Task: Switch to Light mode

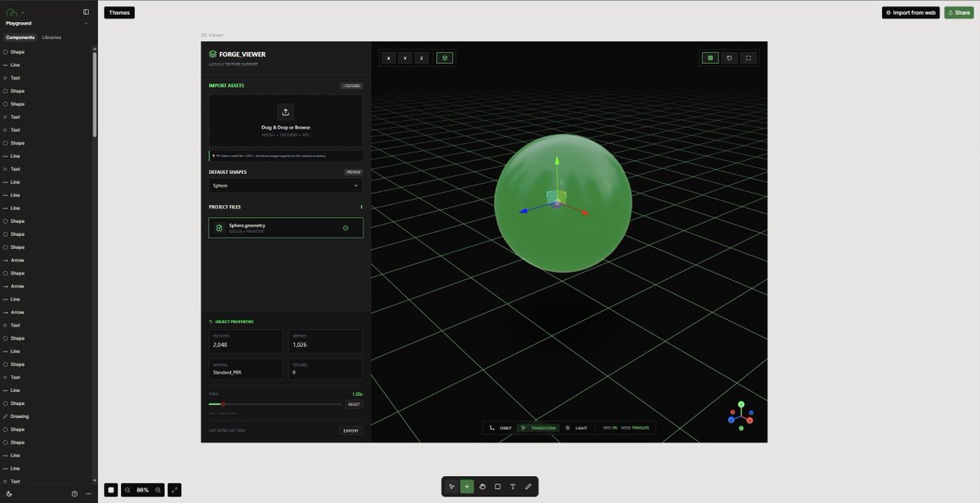Action: pyautogui.click(x=577, y=428)
